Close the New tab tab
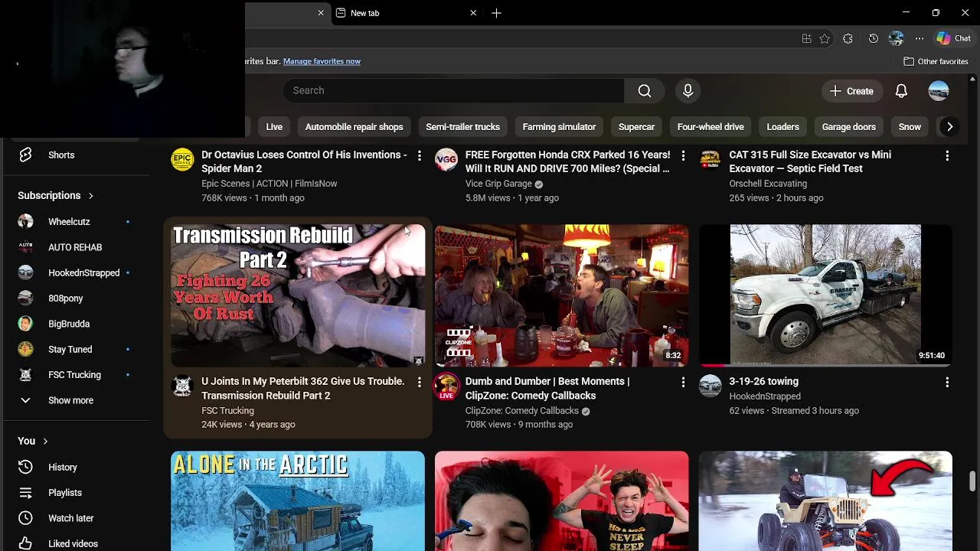 (473, 13)
